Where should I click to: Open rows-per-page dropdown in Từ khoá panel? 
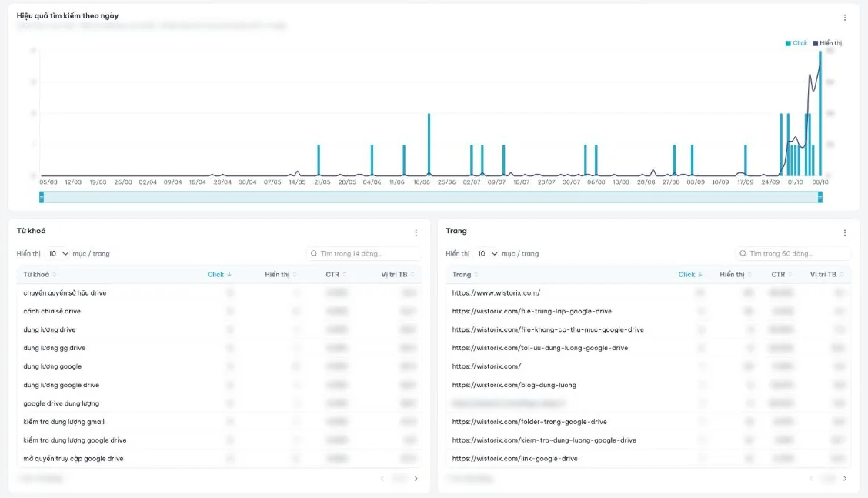(x=58, y=254)
